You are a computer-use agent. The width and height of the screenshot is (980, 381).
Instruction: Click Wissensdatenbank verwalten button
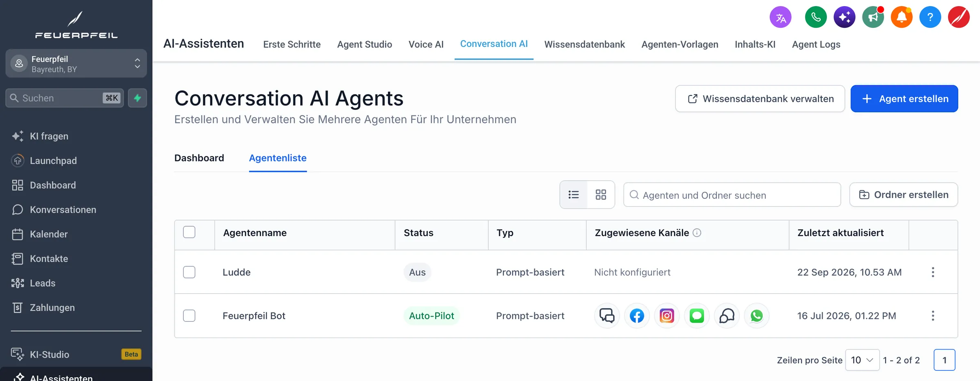760,98
